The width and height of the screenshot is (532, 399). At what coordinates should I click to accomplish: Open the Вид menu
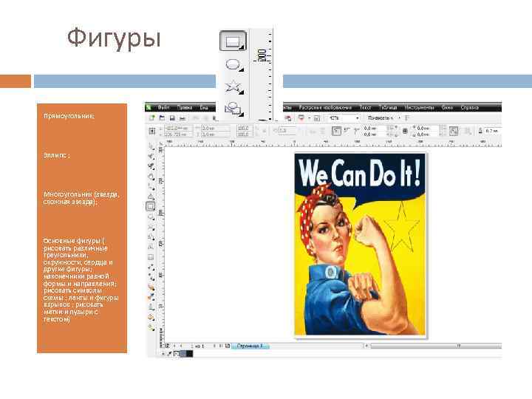pyautogui.click(x=204, y=107)
